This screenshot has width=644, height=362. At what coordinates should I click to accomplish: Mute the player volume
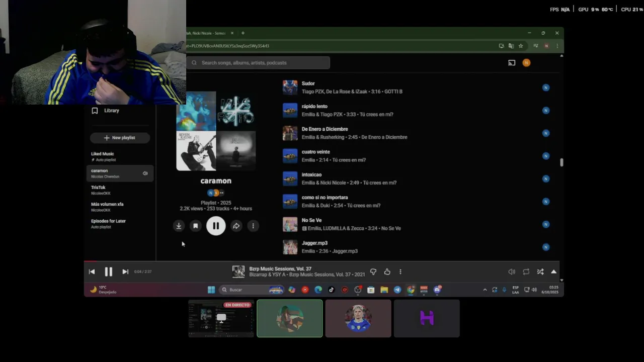[x=512, y=271]
